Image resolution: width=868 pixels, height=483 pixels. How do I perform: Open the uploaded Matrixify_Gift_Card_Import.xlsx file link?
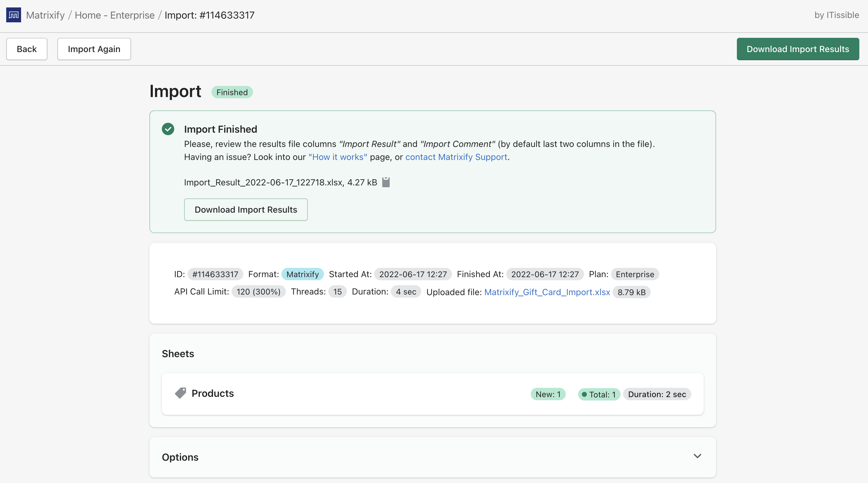coord(547,292)
